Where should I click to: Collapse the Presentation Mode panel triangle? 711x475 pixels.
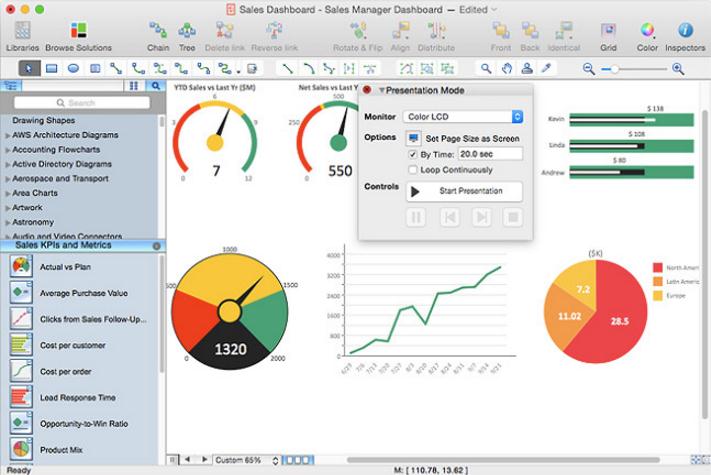coord(382,90)
